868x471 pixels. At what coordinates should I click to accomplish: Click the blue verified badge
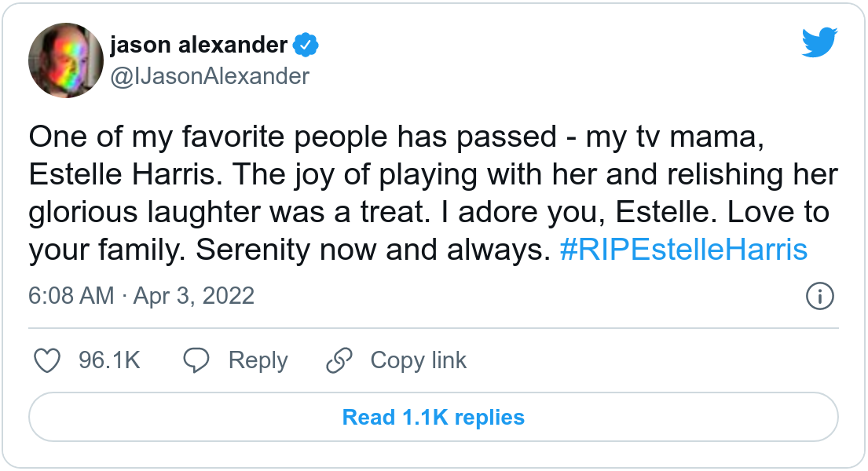click(x=305, y=46)
